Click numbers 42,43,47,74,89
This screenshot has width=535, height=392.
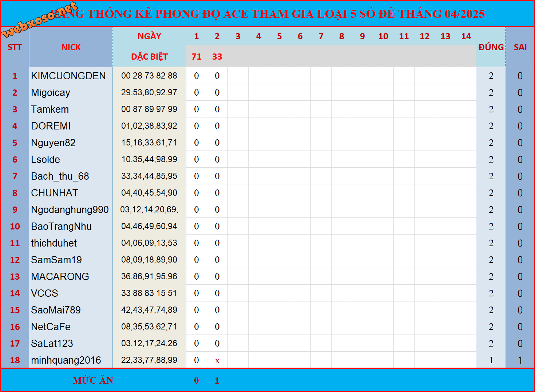tap(149, 310)
